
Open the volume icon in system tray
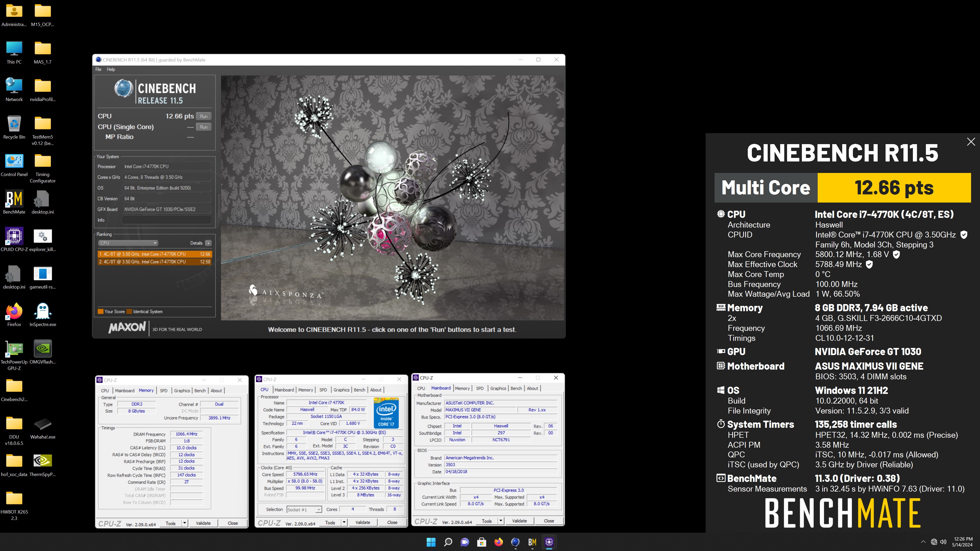[943, 542]
